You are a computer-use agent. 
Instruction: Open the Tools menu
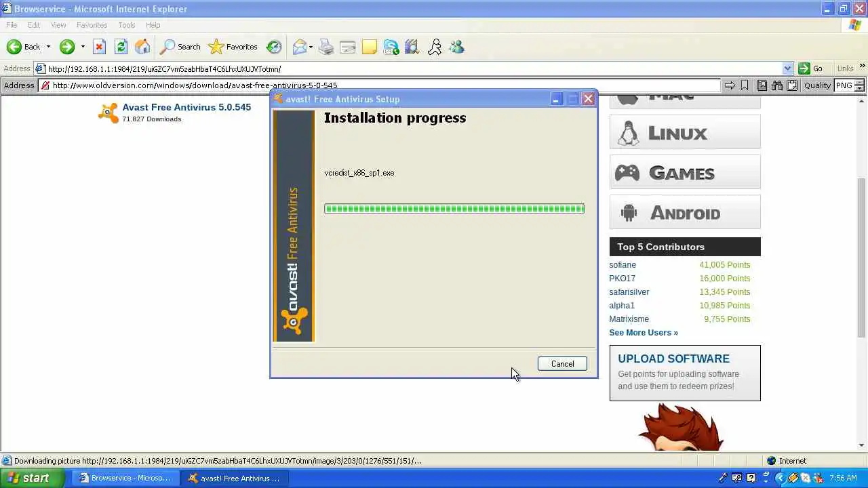127,25
